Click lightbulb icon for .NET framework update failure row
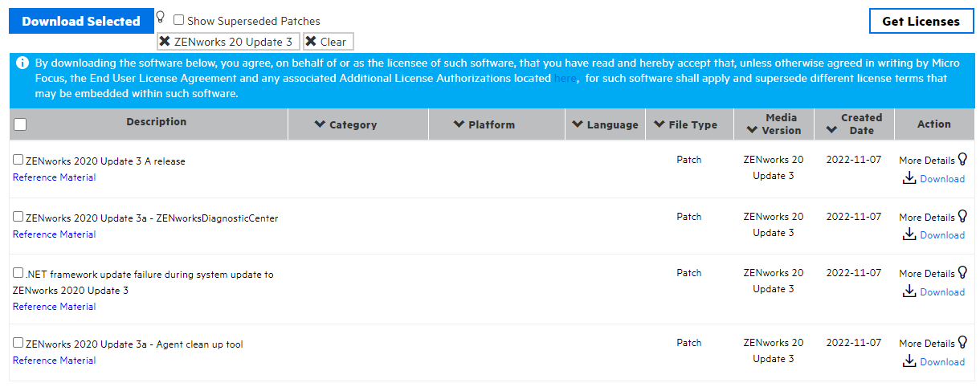This screenshot has height=387, width=980. point(962,272)
